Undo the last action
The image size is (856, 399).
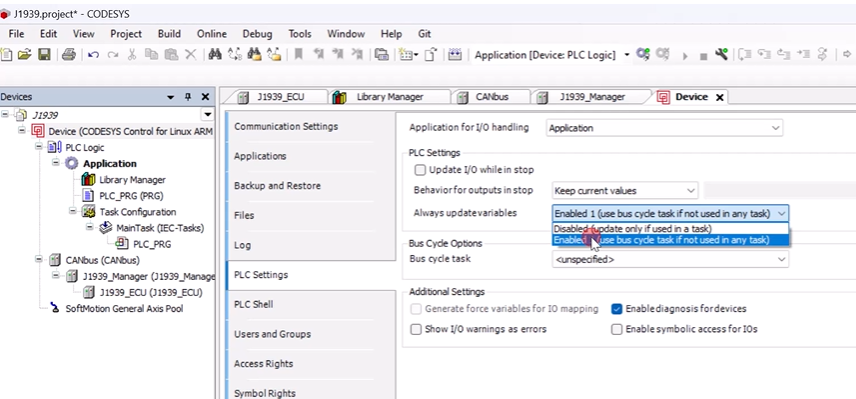[93, 55]
